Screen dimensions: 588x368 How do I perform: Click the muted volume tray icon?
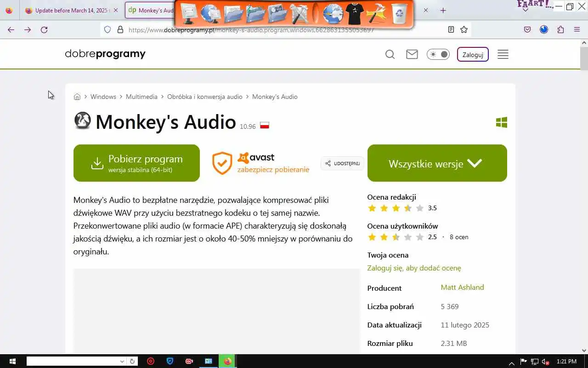tap(546, 362)
